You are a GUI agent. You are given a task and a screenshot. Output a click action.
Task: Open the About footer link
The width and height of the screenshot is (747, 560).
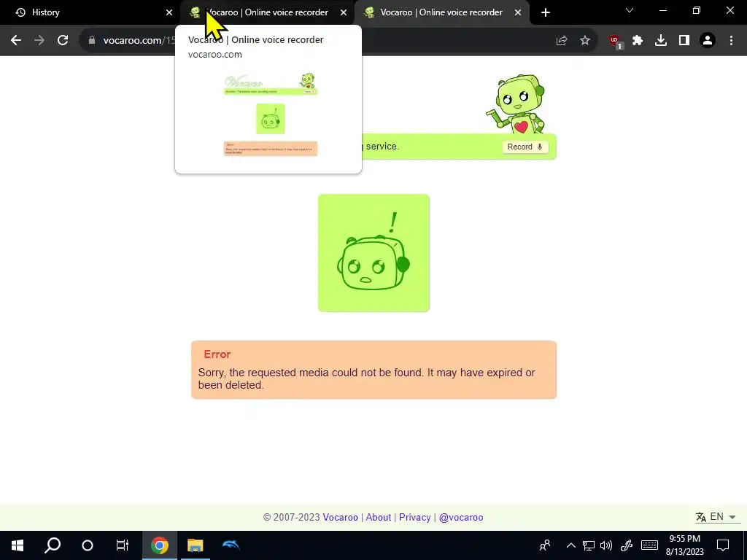(379, 517)
